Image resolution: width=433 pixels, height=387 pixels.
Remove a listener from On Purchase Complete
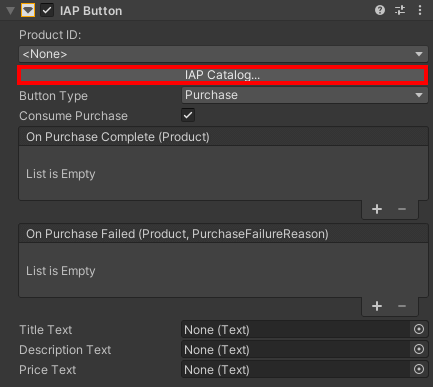pyautogui.click(x=402, y=209)
